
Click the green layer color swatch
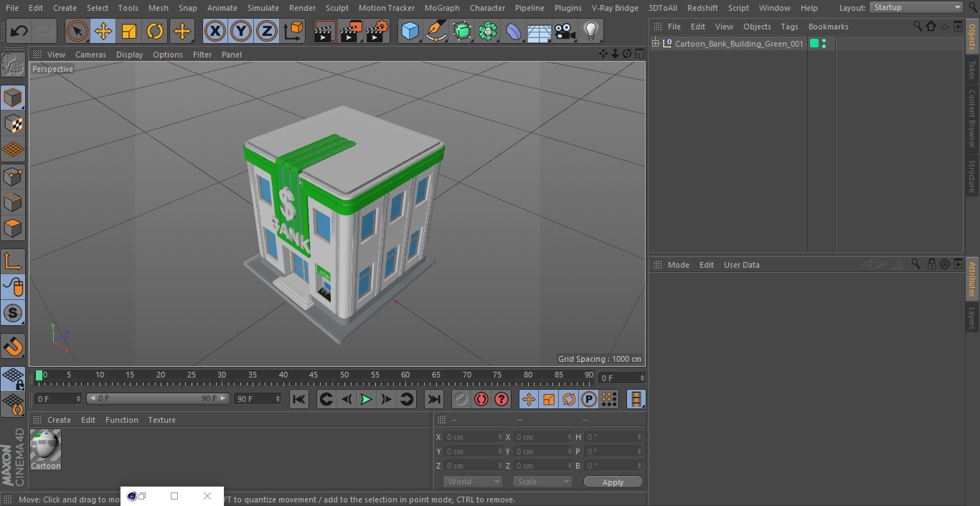(x=814, y=44)
